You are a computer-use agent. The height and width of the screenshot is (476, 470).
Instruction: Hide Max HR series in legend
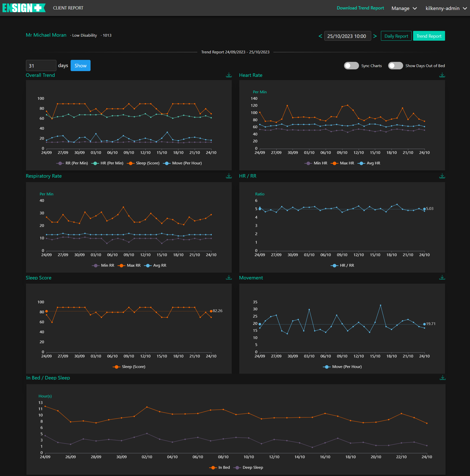343,163
